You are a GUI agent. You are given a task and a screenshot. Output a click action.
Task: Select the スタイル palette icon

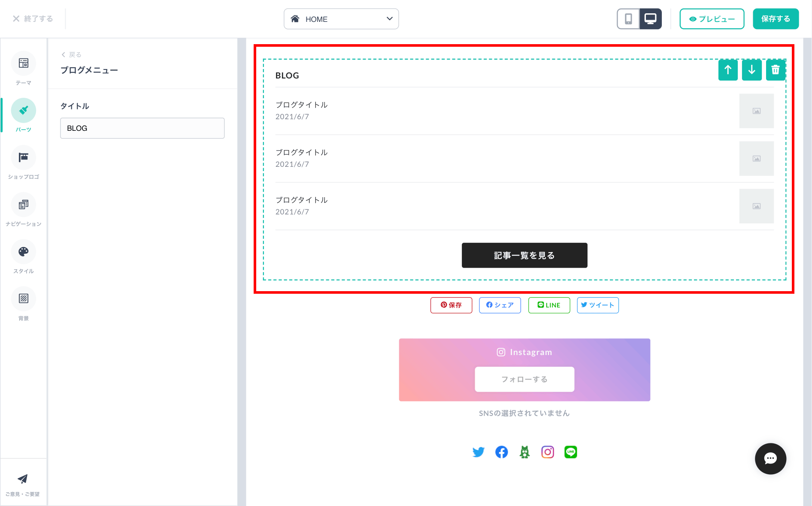pos(24,256)
